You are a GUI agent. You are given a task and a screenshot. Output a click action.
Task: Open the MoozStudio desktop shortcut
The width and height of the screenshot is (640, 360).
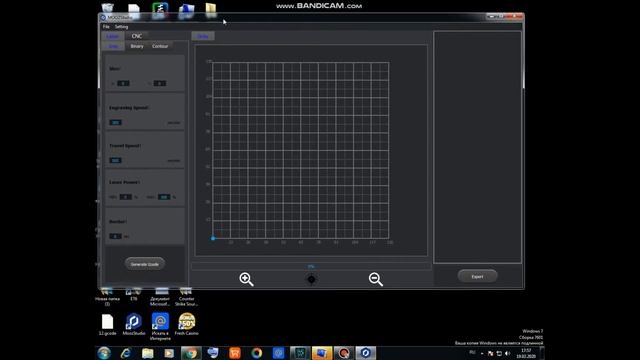[133, 324]
